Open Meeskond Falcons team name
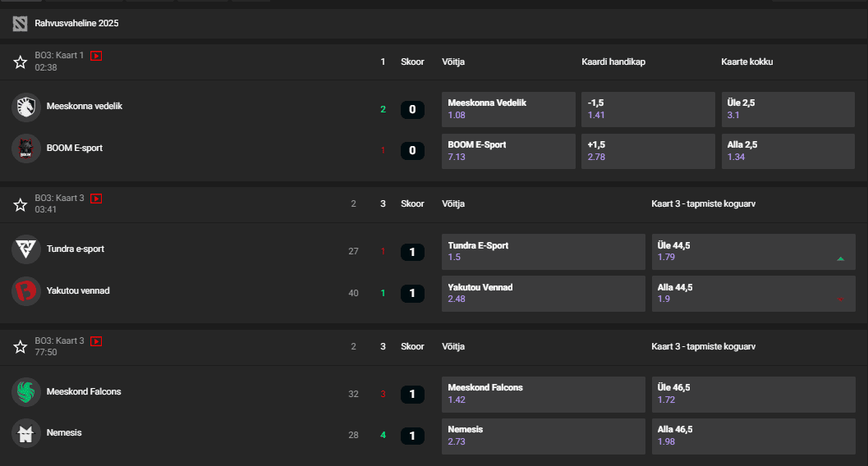868x466 pixels. [x=84, y=391]
